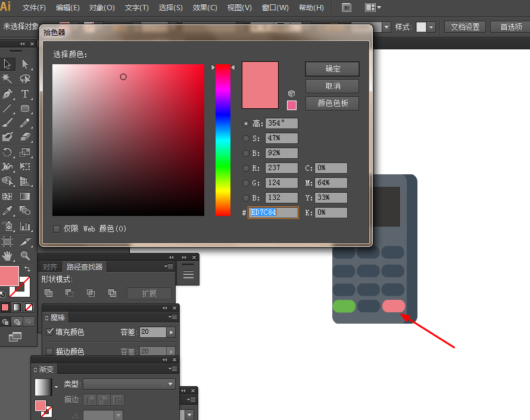Select the Direct Selection arrow tool
Image resolution: width=530 pixels, height=420 pixels.
[24, 64]
